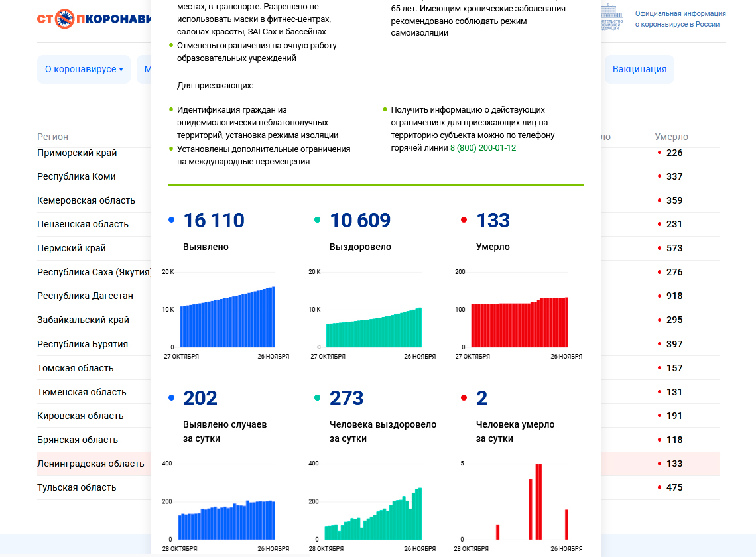Click the Russian government emblem icon
Image resolution: width=756 pixels, height=557 pixels.
tap(612, 18)
